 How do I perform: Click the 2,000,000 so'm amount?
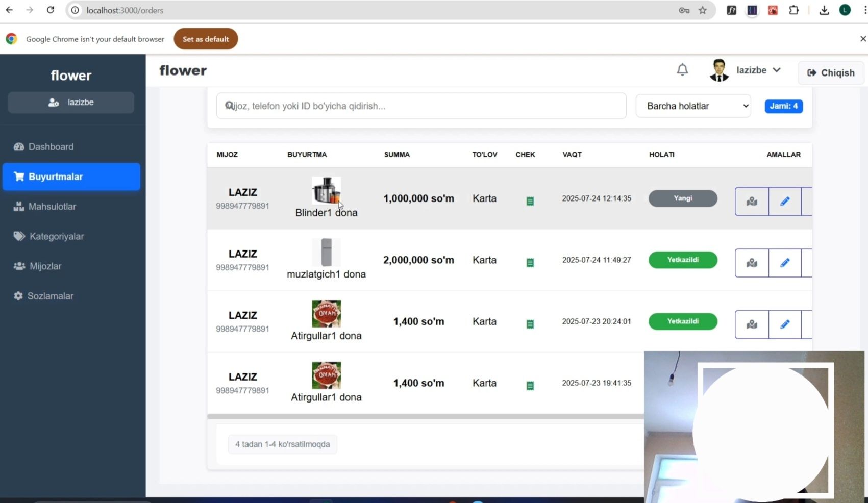[x=418, y=260]
